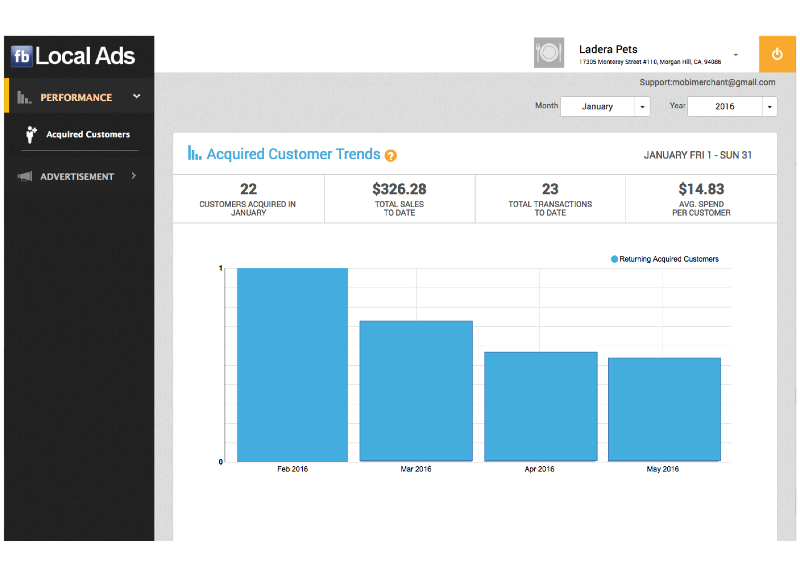Click the fb logo icon

point(22,56)
